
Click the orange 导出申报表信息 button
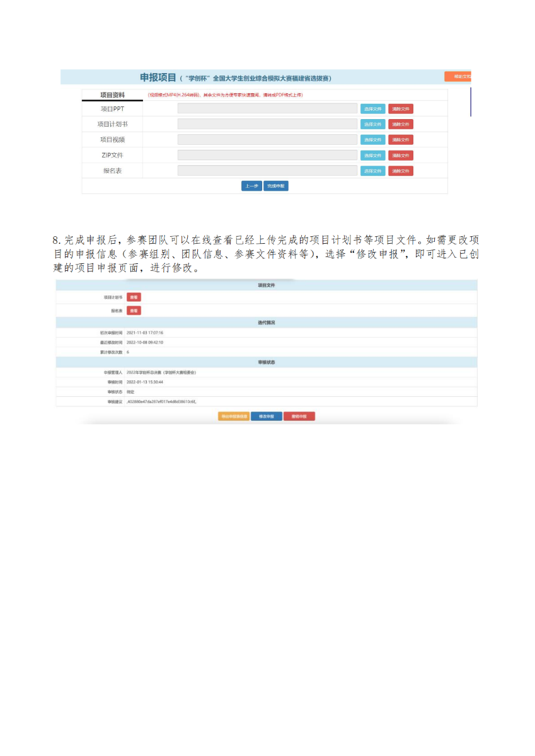[x=234, y=416]
